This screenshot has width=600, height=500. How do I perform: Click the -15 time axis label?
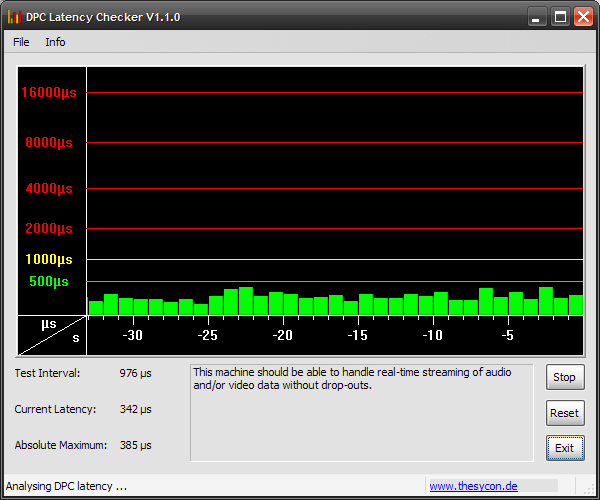(x=357, y=336)
